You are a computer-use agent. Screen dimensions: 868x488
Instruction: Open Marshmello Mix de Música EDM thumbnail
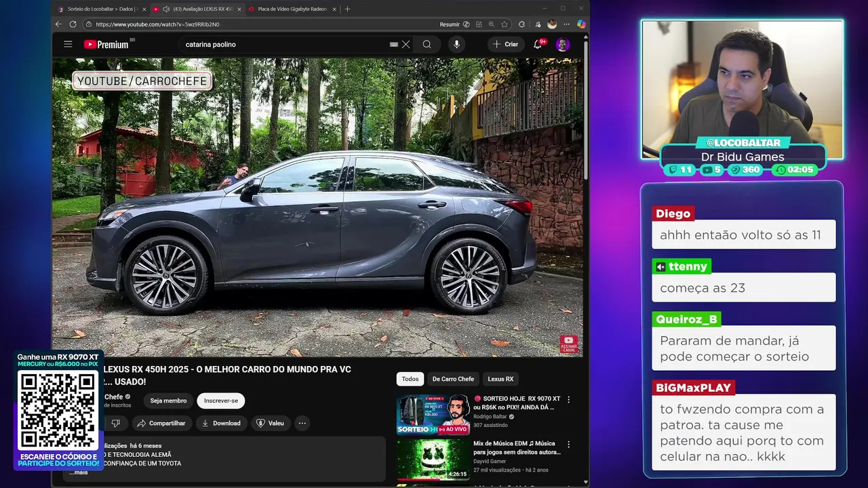[433, 459]
